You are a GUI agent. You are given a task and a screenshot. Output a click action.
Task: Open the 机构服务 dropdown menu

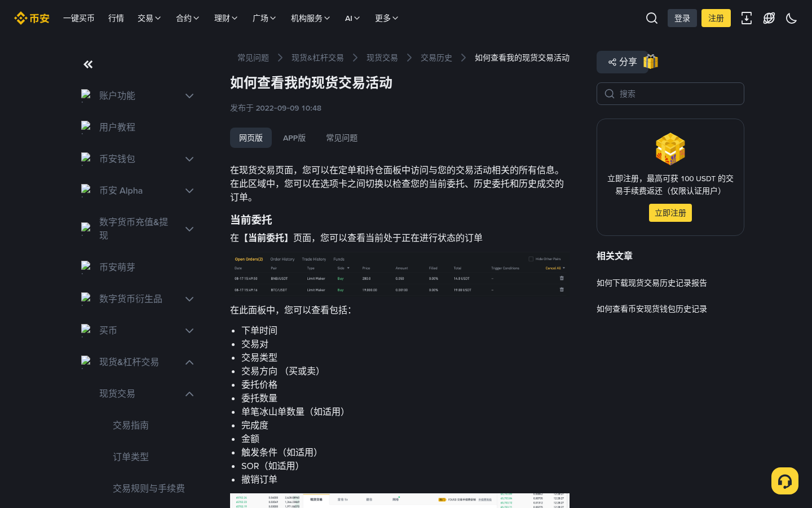point(311,18)
